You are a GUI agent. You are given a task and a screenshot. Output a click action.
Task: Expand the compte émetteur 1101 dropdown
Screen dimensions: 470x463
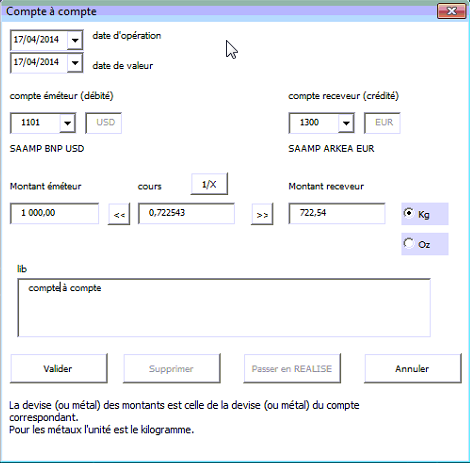[x=68, y=123]
